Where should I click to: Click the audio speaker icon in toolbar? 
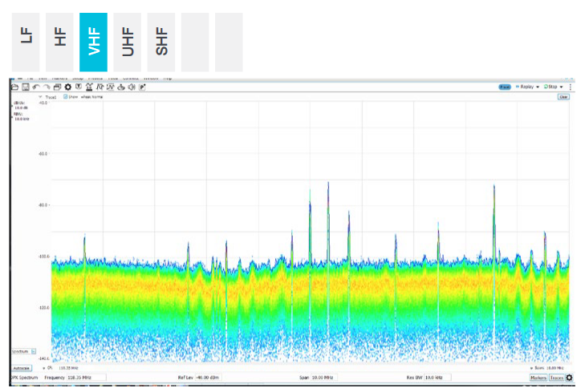pos(131,87)
